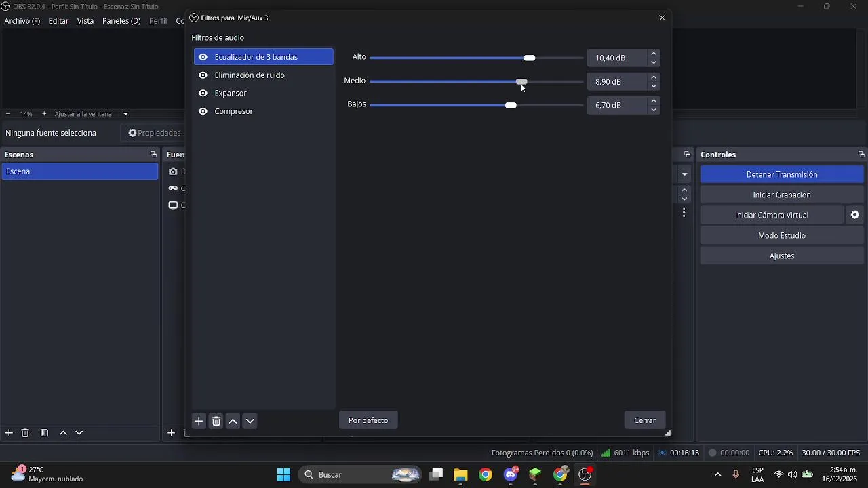Pop out the dock left of Controles
This screenshot has height=488, width=868.
click(687, 155)
